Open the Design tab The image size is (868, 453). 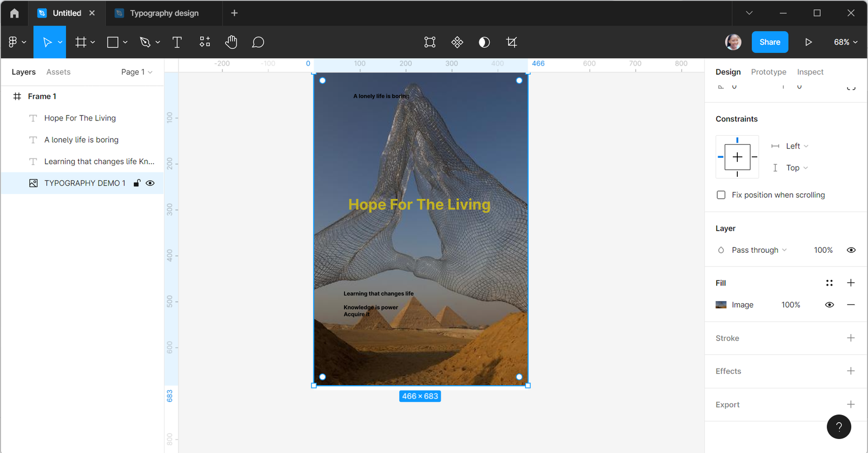pos(728,72)
